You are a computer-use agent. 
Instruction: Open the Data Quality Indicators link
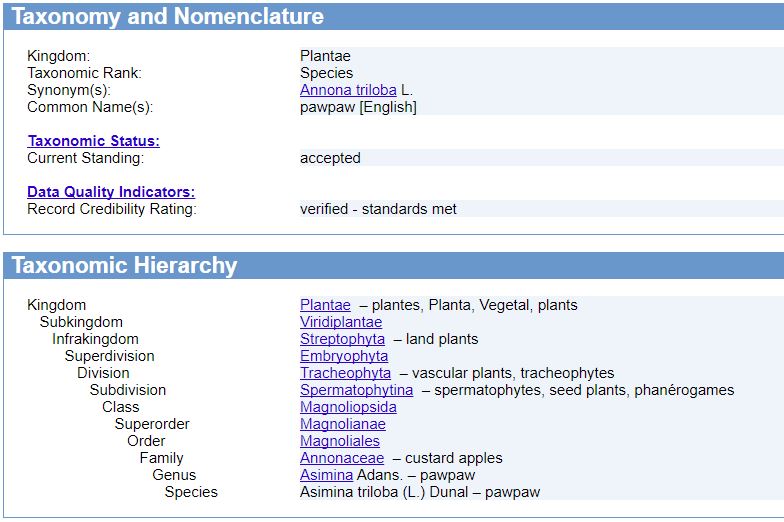click(111, 192)
